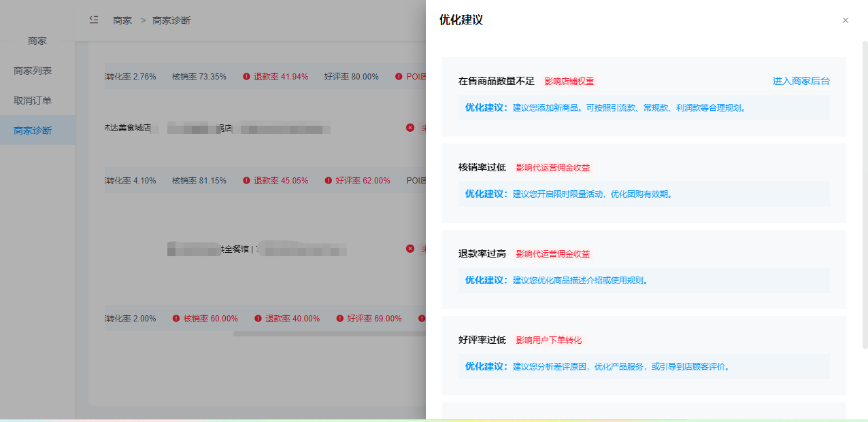Open 取消订单 in the sidebar

pos(33,101)
